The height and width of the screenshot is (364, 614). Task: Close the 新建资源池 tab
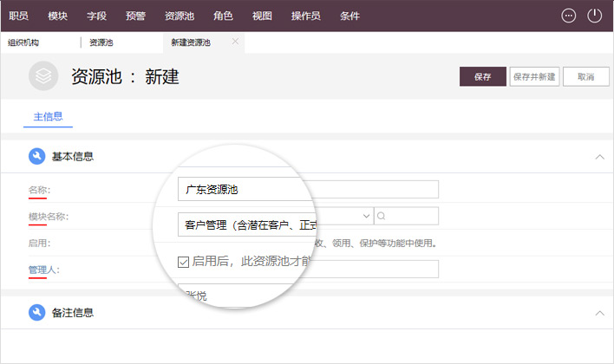tap(235, 42)
